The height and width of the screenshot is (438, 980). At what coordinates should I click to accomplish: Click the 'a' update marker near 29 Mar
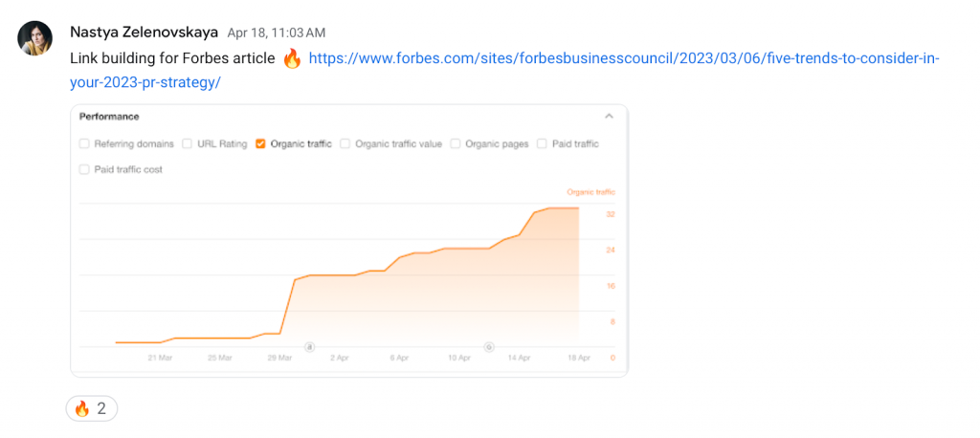coord(309,346)
